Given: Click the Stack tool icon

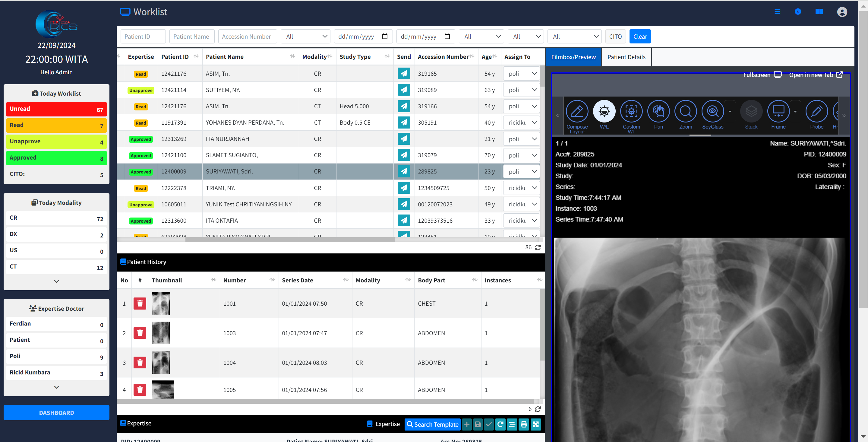Looking at the screenshot, I should point(751,115).
